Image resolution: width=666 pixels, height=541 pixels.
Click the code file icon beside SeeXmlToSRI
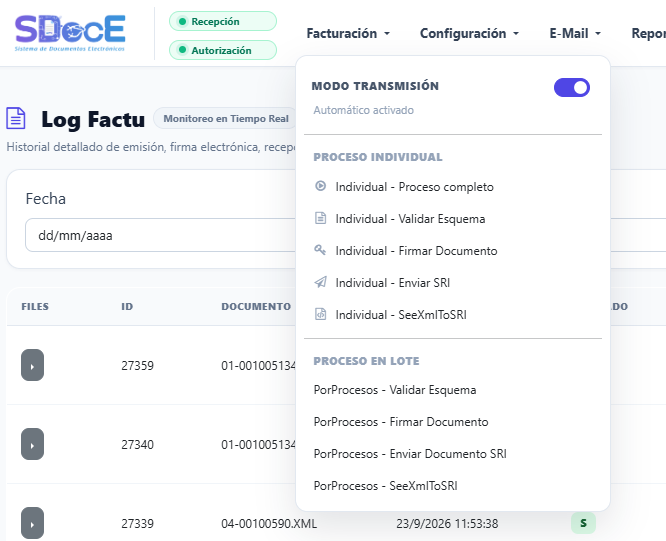point(320,314)
